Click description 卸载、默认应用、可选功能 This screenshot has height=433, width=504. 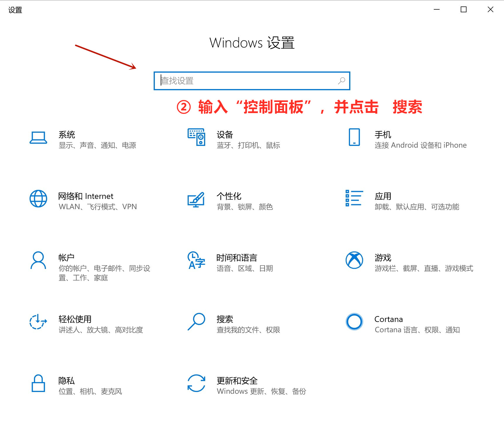click(x=417, y=207)
